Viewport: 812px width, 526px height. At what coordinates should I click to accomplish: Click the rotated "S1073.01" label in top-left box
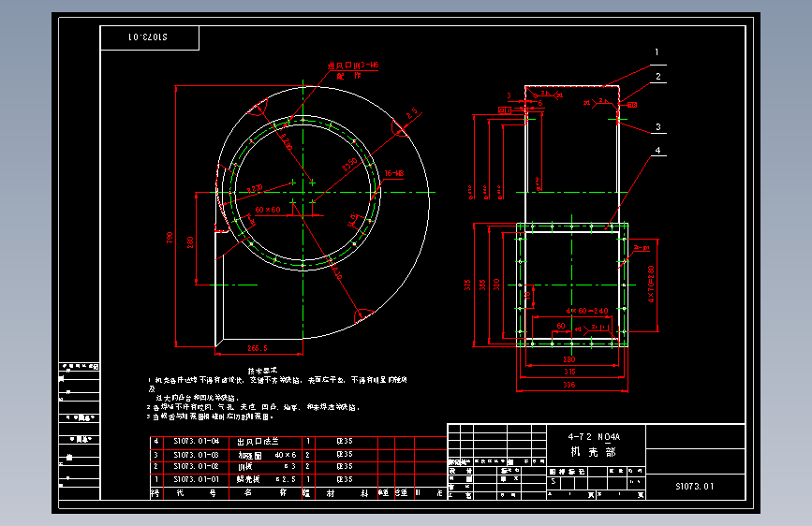pyautogui.click(x=148, y=37)
